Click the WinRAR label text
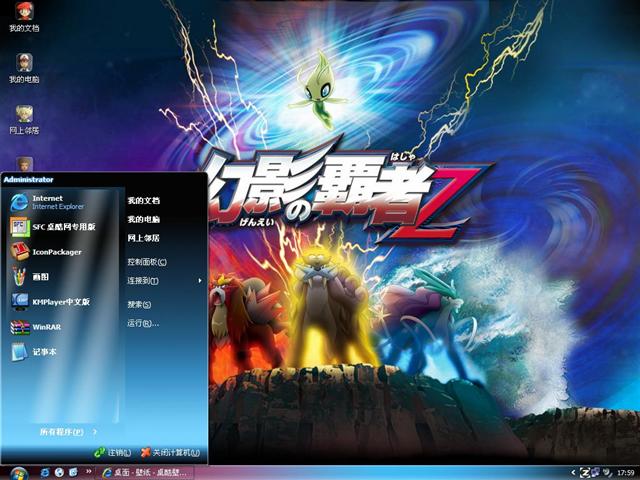The image size is (640, 480). click(47, 327)
